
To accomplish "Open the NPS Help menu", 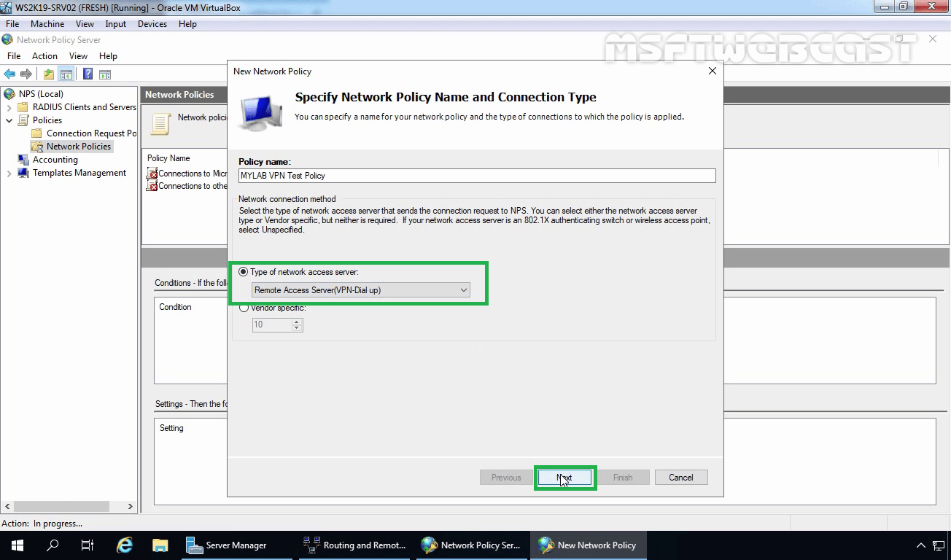I will 108,56.
